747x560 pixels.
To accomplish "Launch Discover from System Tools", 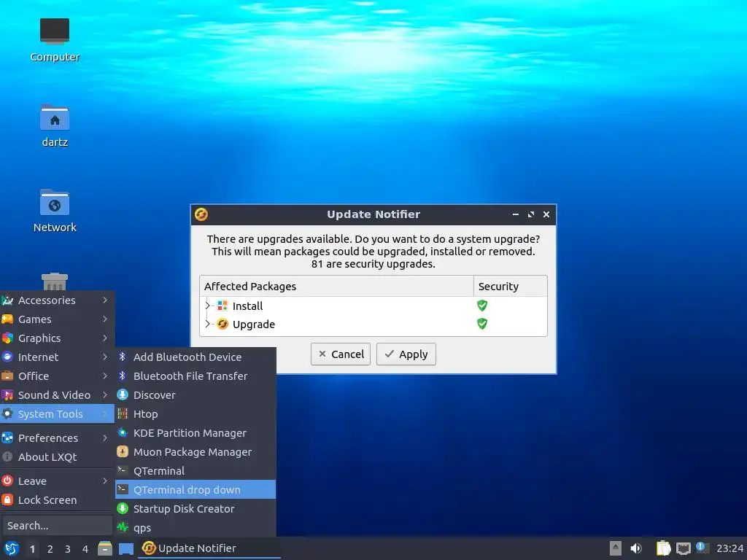I will coord(196,394).
